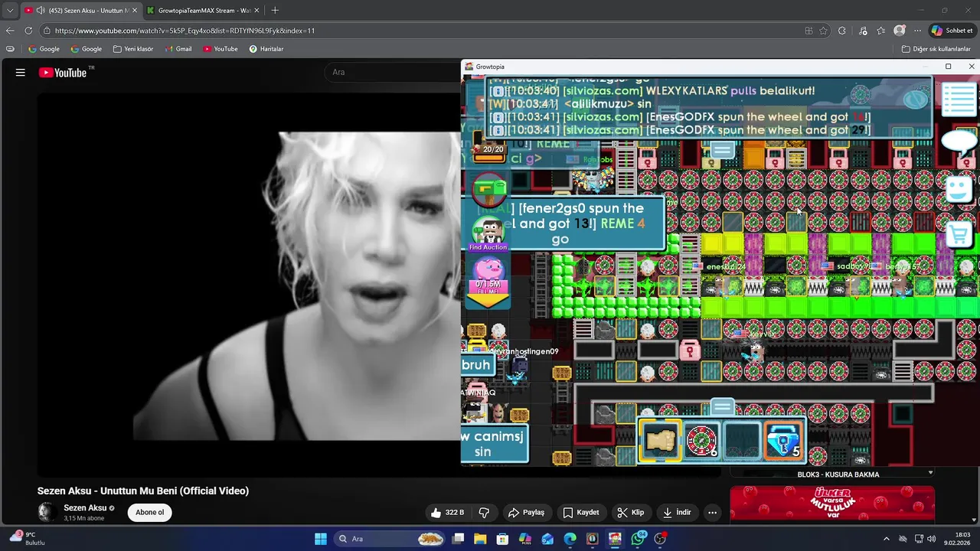Expand the BLOK3 - KUSURA BAKMA dropdown arrow

pyautogui.click(x=930, y=474)
